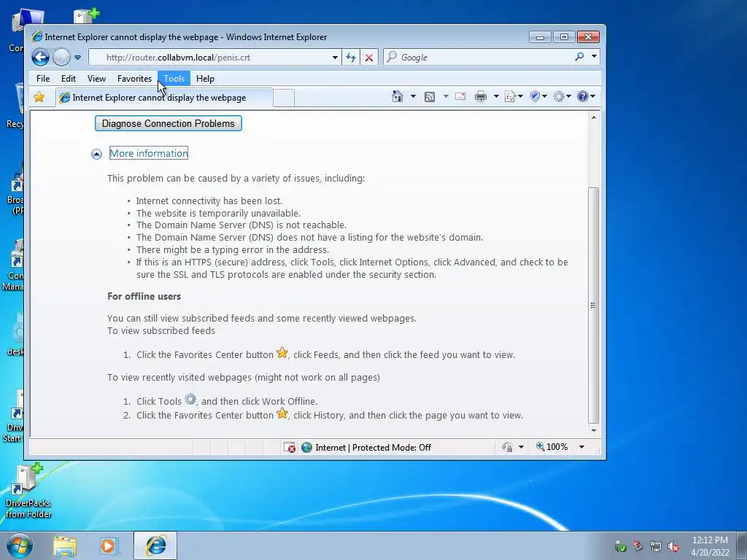Open DriverPacks from Folder desktop shortcut
This screenshot has width=747, height=560.
(x=28, y=491)
